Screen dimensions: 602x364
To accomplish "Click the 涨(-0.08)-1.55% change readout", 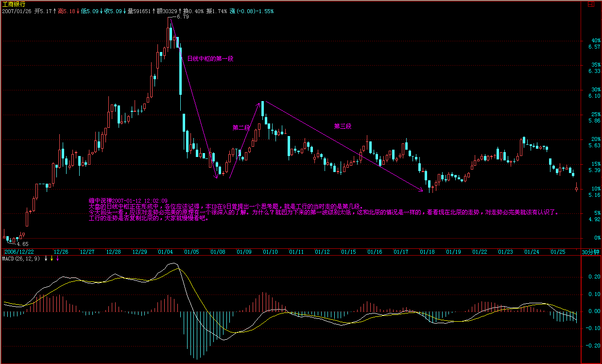I will click(x=252, y=11).
